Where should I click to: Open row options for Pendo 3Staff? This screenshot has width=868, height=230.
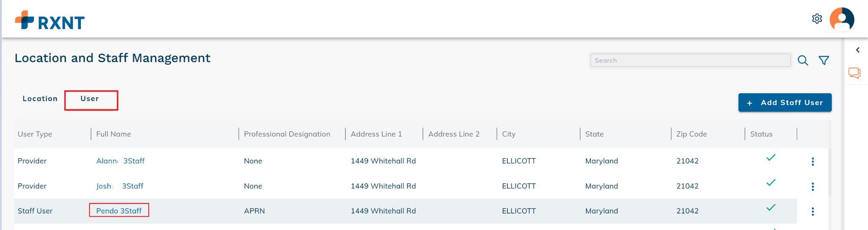(x=812, y=211)
